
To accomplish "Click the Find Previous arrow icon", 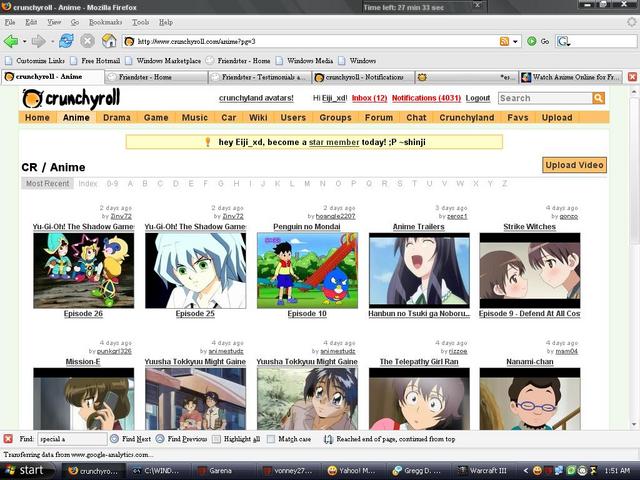I will pyautogui.click(x=160, y=439).
